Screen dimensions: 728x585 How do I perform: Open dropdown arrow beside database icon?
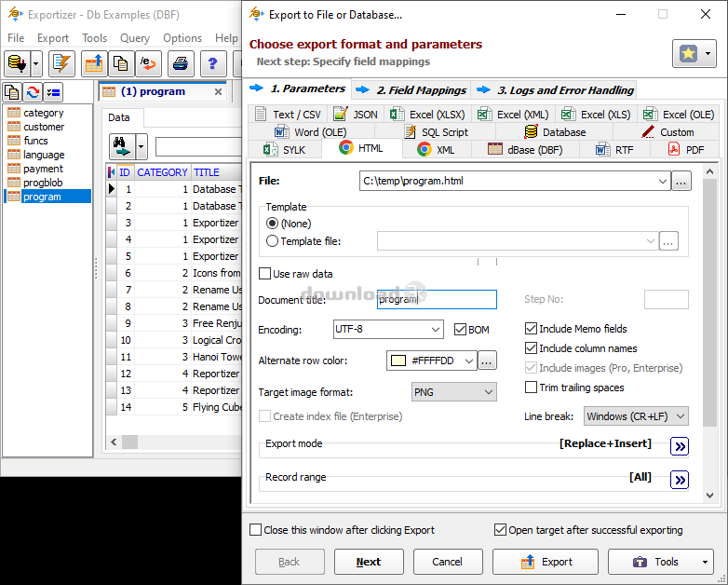point(36,63)
